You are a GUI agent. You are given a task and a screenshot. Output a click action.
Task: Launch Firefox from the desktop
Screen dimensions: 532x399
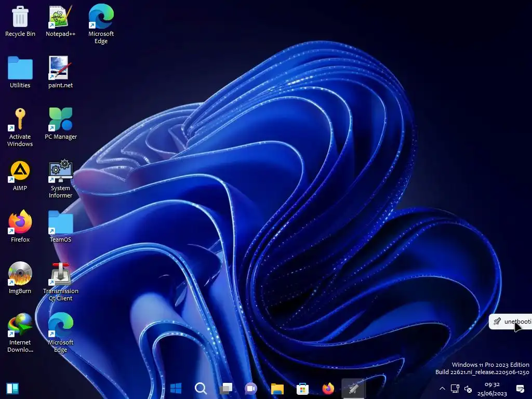coord(20,227)
